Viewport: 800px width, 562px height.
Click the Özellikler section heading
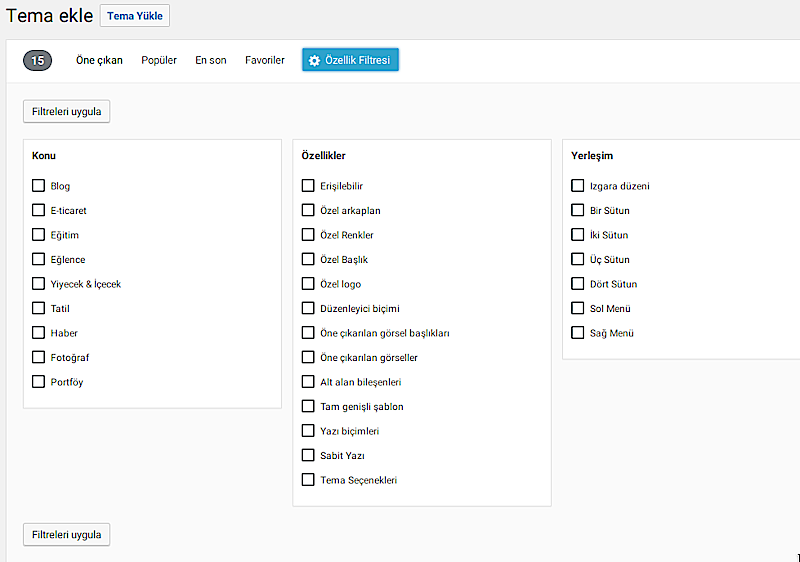[x=323, y=156]
